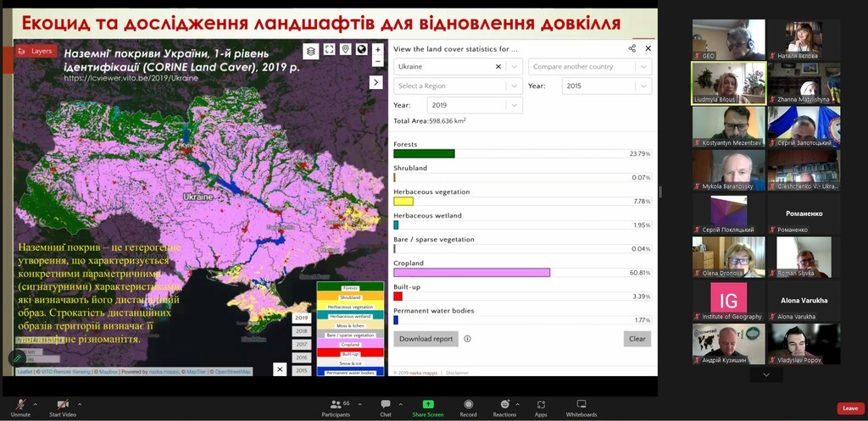868x421 pixels.
Task: Click the Download report button
Action: coord(426,339)
